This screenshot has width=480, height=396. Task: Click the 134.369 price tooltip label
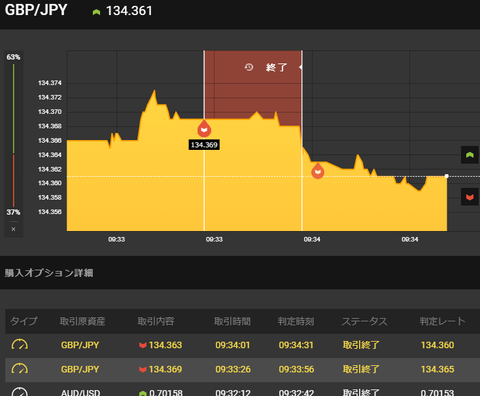pos(204,145)
